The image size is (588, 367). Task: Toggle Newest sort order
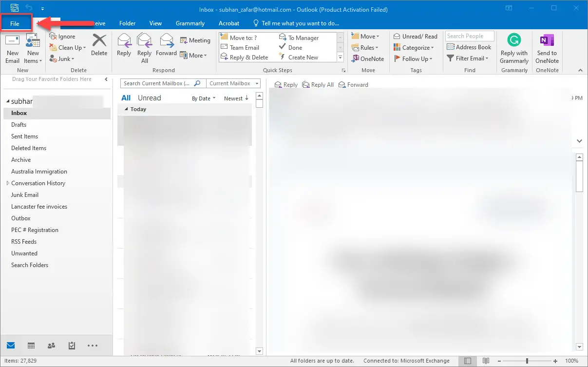click(x=236, y=98)
